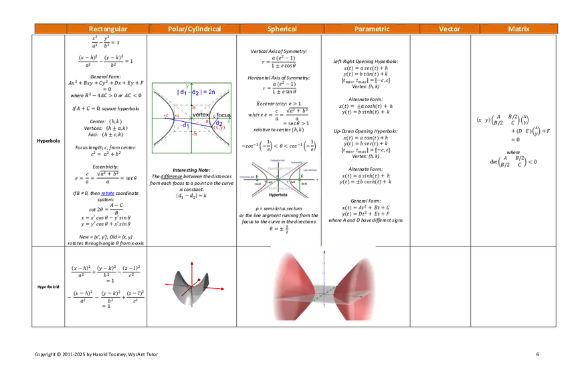Follow the blue hyperlink text on the left

pyautogui.click(x=108, y=194)
